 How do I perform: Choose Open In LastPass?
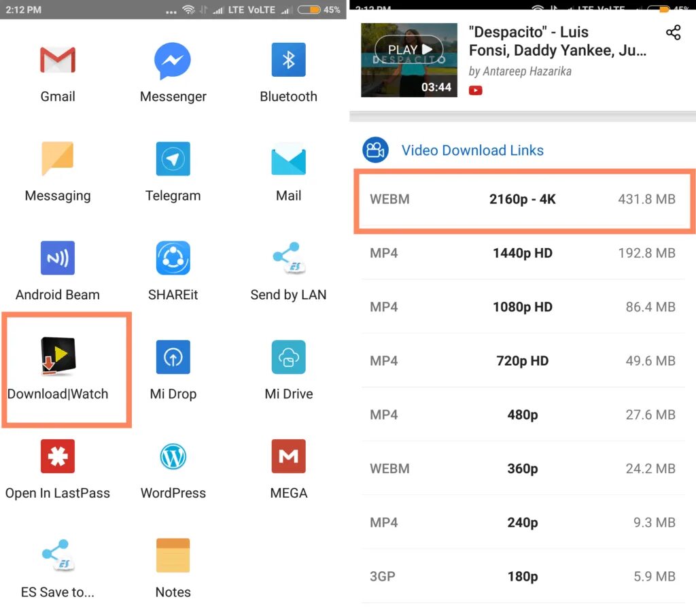pos(58,456)
